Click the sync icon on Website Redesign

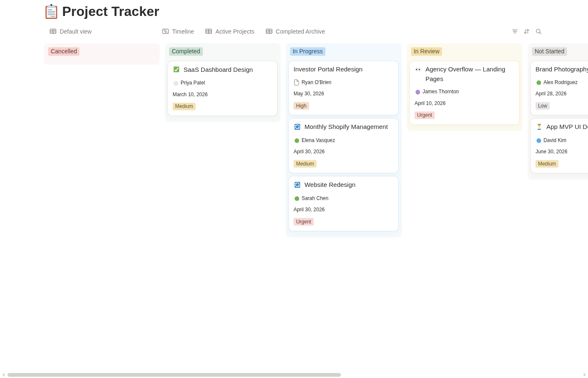click(x=297, y=185)
